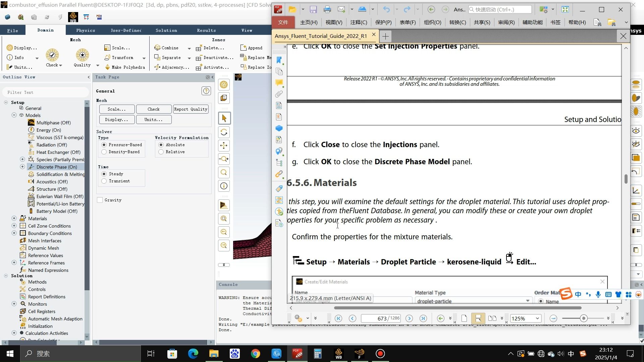Open layers panel in PDF sidebar
The image size is (644, 362).
279,128
